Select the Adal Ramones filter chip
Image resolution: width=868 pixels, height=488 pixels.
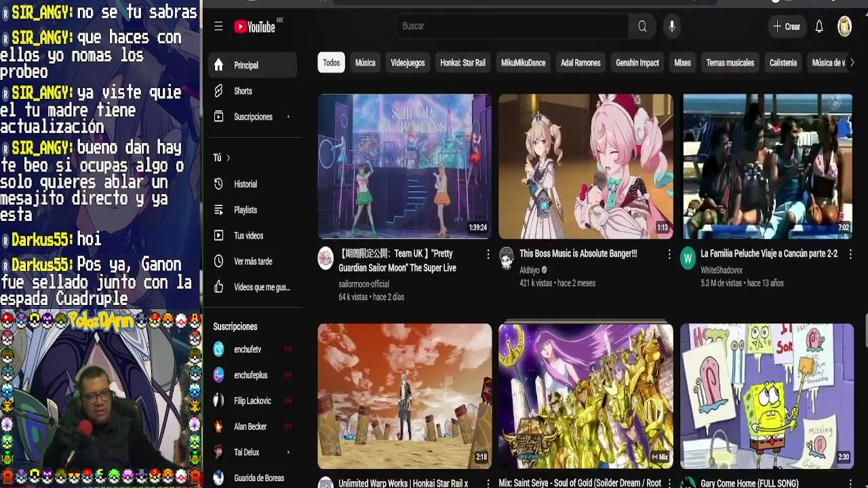click(580, 62)
